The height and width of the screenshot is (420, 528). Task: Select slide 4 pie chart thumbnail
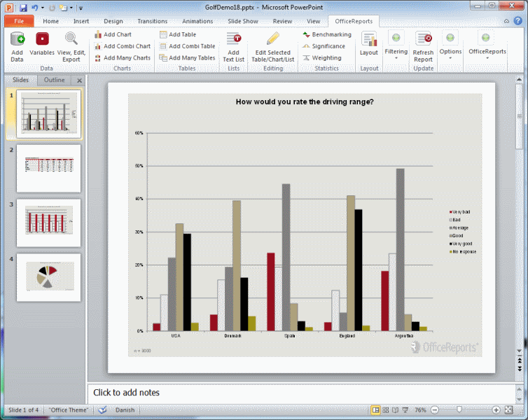49,278
